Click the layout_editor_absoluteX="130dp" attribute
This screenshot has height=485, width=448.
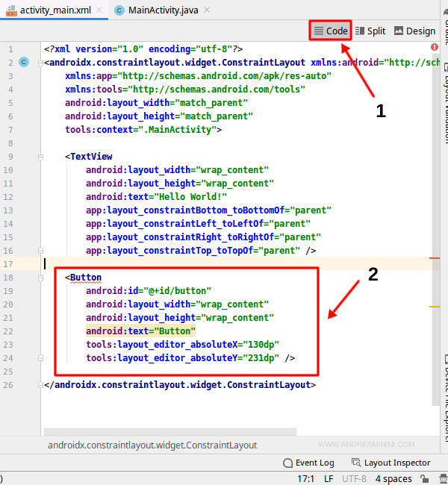(182, 345)
